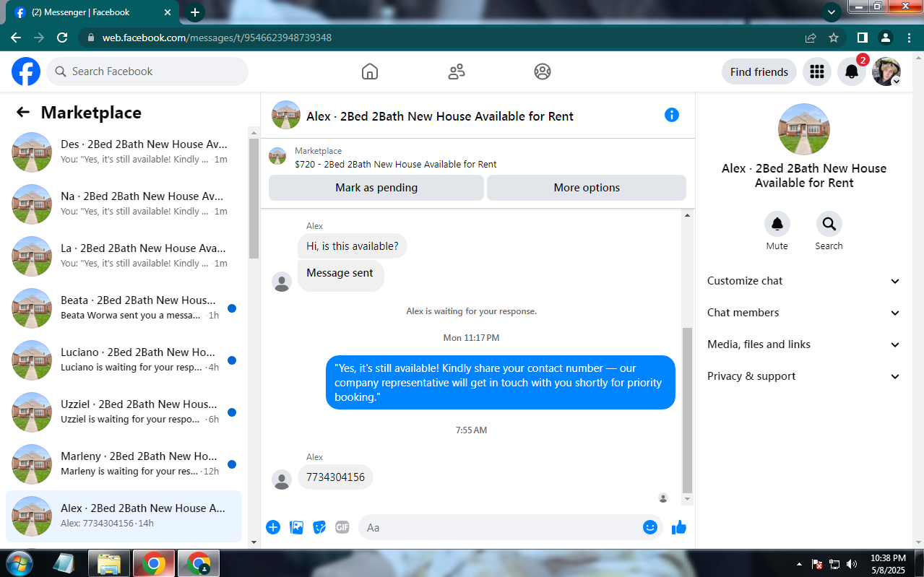The width and height of the screenshot is (924, 577).
Task: Open Na conversation in Marketplace list
Action: (x=124, y=204)
